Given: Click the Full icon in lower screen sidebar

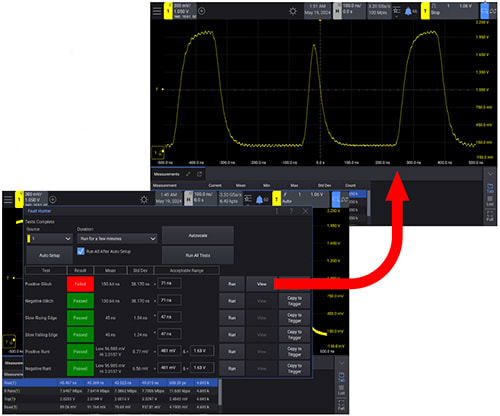Looking at the screenshot, I should point(341,404).
